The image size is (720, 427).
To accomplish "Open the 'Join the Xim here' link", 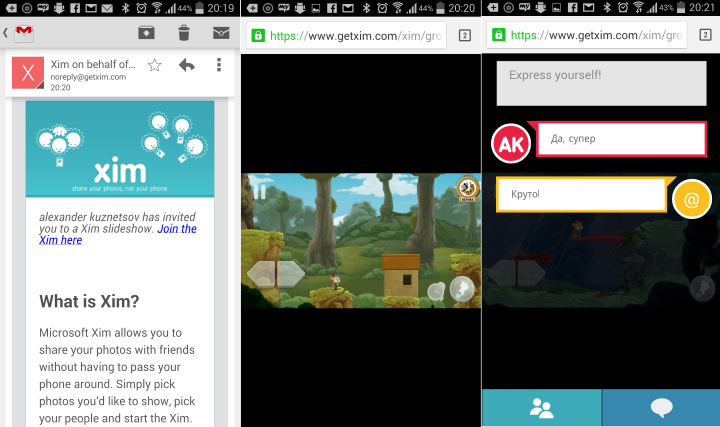I will [118, 234].
